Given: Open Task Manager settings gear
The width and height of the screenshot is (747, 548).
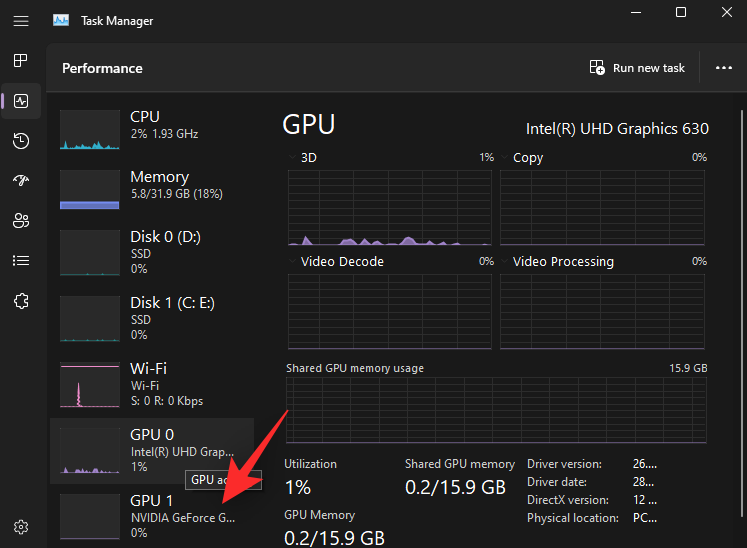Looking at the screenshot, I should click(21, 527).
